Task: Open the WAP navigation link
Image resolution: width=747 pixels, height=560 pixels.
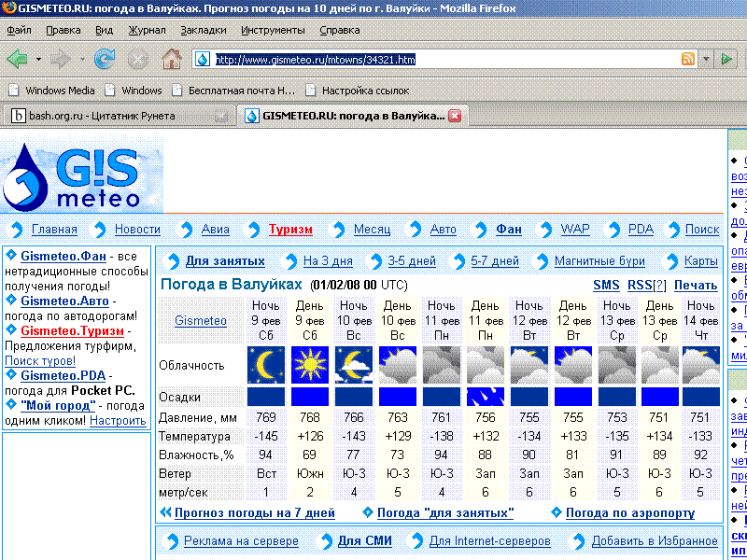Action: point(575,230)
